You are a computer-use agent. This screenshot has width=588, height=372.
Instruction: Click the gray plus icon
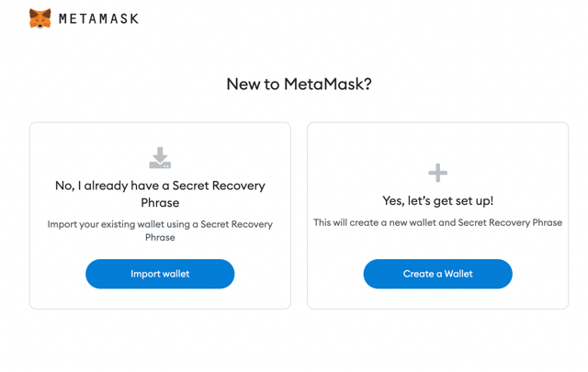[437, 173]
